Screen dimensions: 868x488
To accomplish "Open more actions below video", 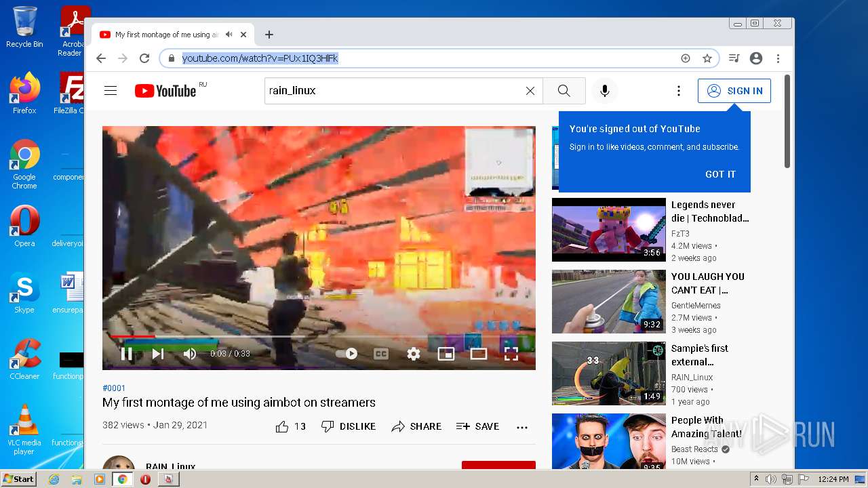I will pyautogui.click(x=522, y=427).
